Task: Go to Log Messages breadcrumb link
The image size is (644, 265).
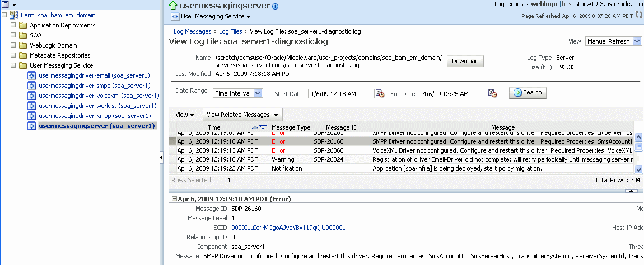Action: tap(193, 31)
